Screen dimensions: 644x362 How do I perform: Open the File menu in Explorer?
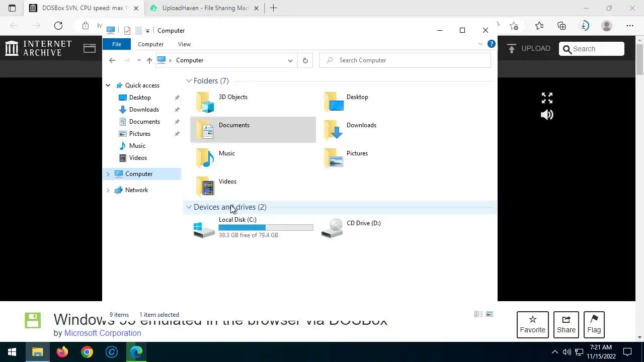(x=116, y=44)
